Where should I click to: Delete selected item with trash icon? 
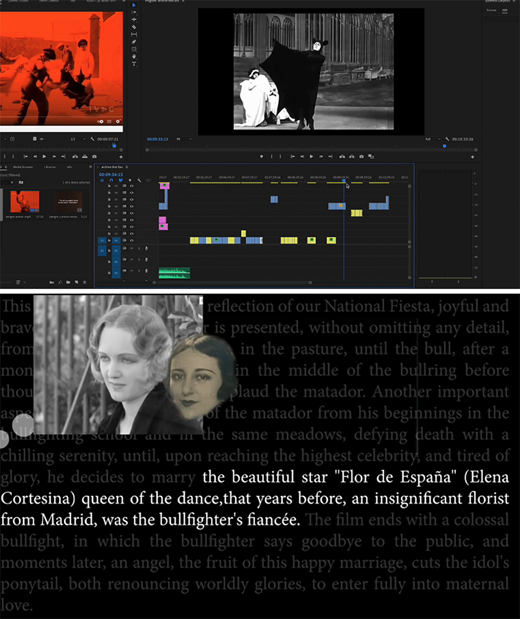click(x=84, y=282)
